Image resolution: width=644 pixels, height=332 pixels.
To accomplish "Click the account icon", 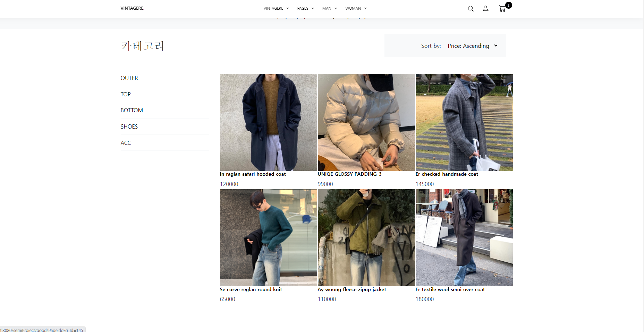I will tap(485, 9).
